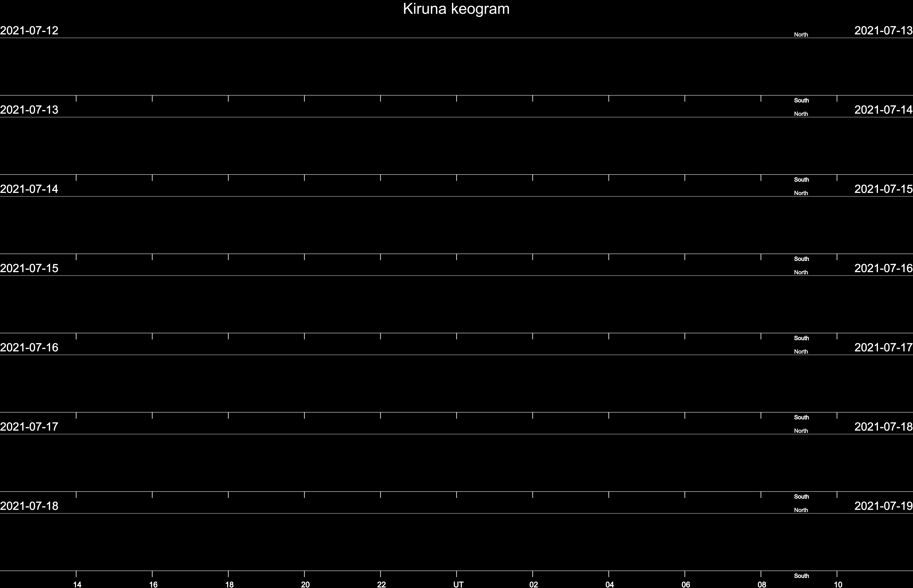The height and width of the screenshot is (588, 913).
Task: Click the North label of the 2021-07-18 panel
Action: coord(801,510)
